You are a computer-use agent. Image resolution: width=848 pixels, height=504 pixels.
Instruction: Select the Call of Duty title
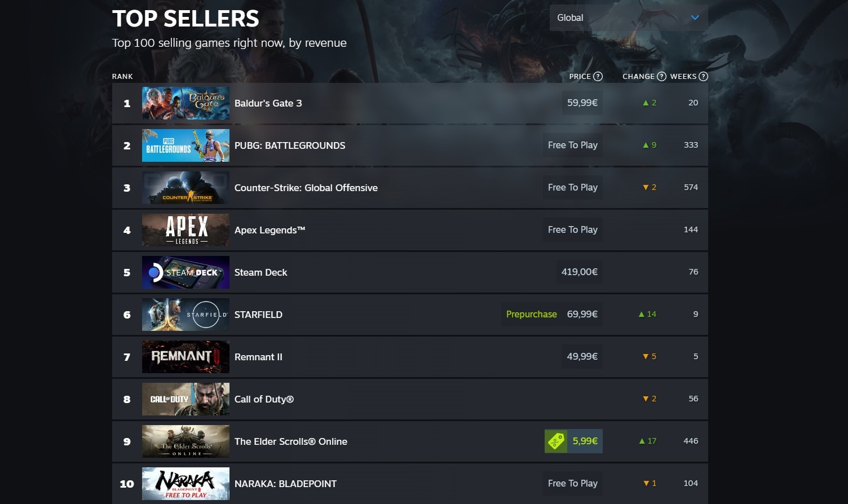(264, 399)
